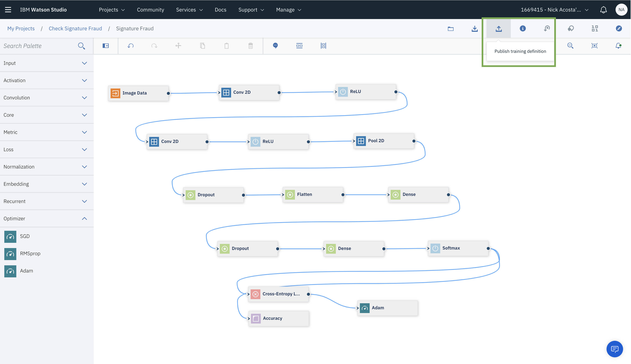Click the undo arrow

[x=131, y=46]
